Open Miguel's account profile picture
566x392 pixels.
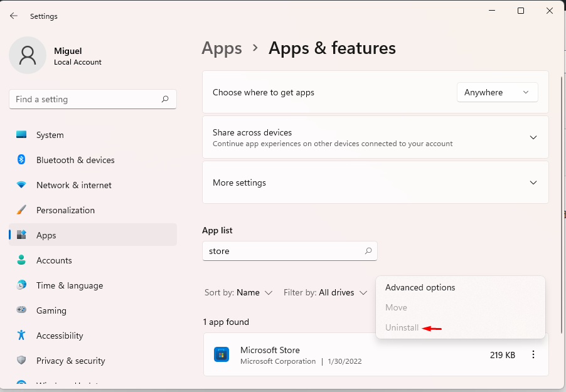(x=27, y=55)
